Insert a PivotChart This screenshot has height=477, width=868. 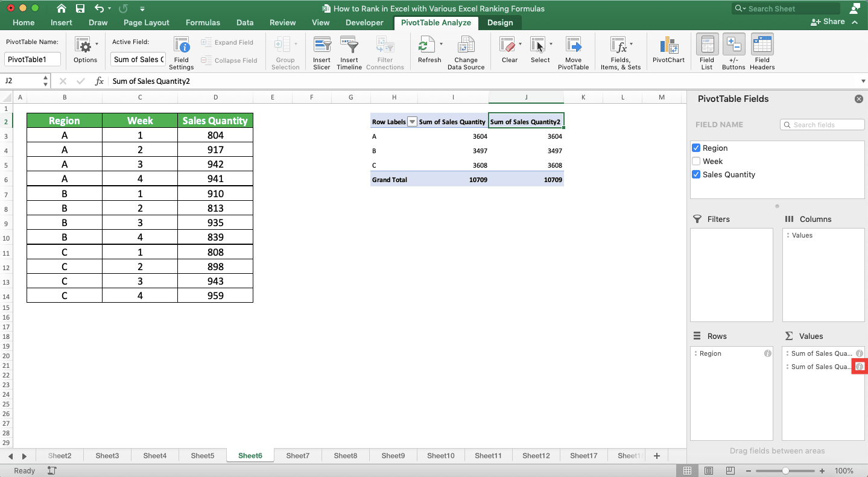click(668, 49)
